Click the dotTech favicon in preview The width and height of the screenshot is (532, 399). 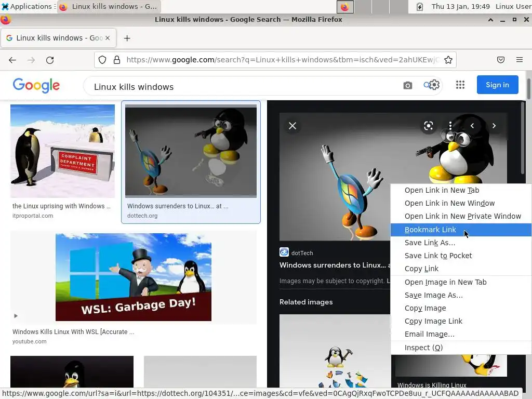[x=284, y=252]
